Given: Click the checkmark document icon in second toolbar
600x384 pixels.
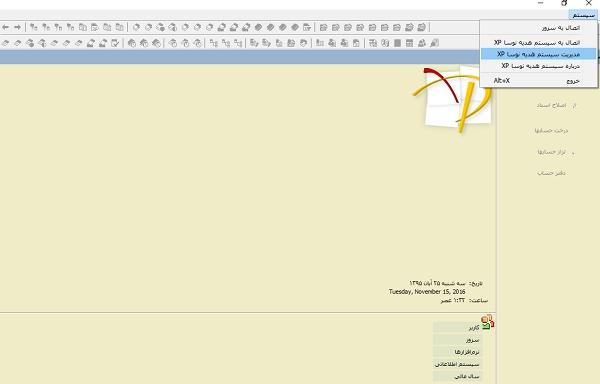Looking at the screenshot, I should 115,43.
